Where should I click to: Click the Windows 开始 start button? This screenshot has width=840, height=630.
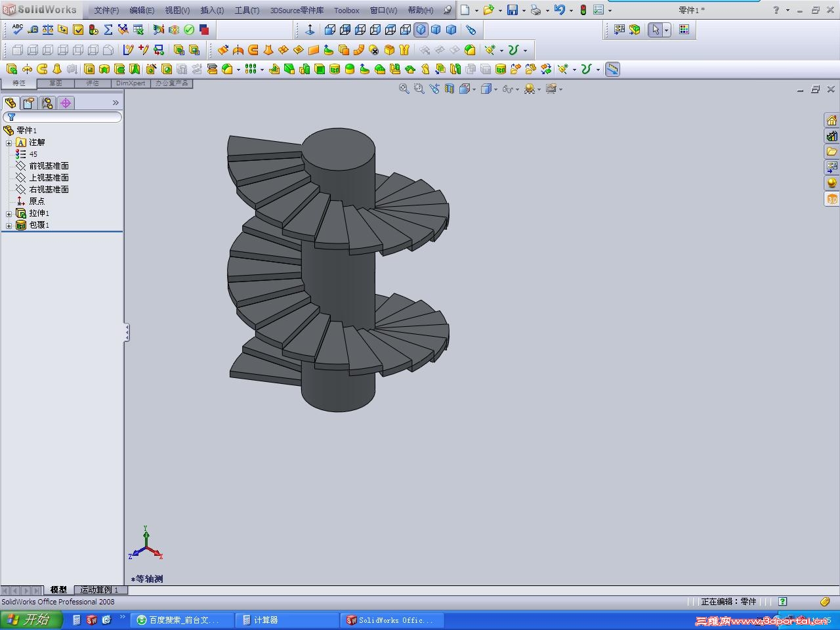coord(31,619)
